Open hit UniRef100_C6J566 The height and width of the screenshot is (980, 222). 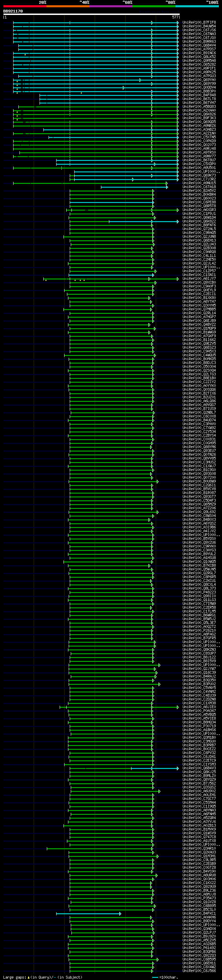(x=199, y=971)
